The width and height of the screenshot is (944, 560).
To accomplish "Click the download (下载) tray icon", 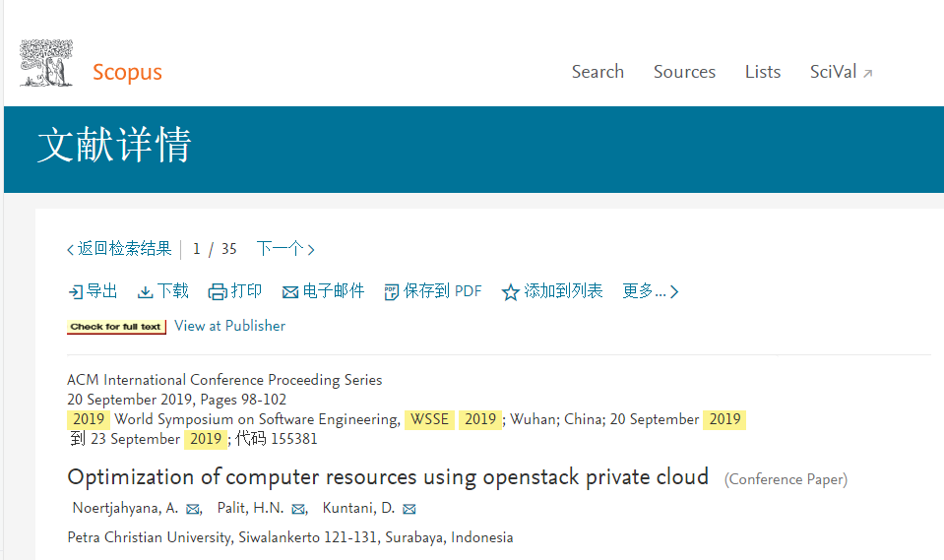I will point(145,292).
